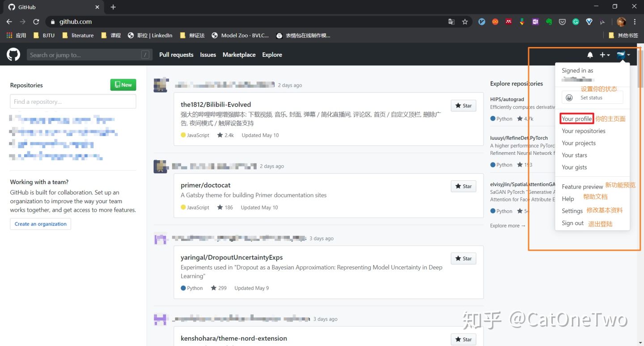This screenshot has width=644, height=346.
Task: Click the paper plane extension icon
Action: coord(602,21)
